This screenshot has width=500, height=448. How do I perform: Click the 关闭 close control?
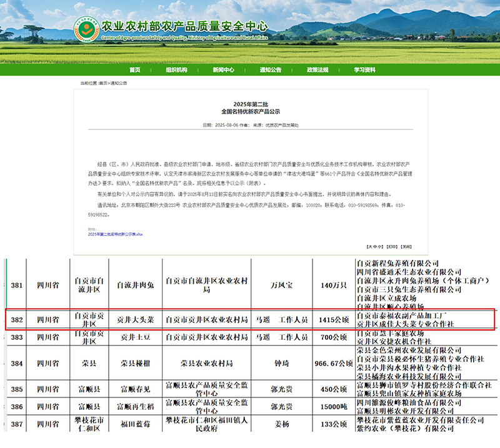point(407,247)
